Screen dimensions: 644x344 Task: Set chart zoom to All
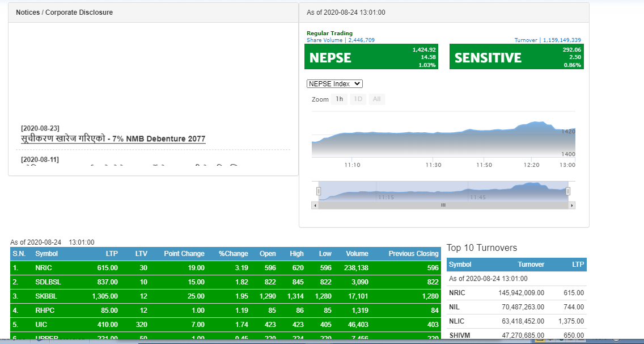pos(376,99)
